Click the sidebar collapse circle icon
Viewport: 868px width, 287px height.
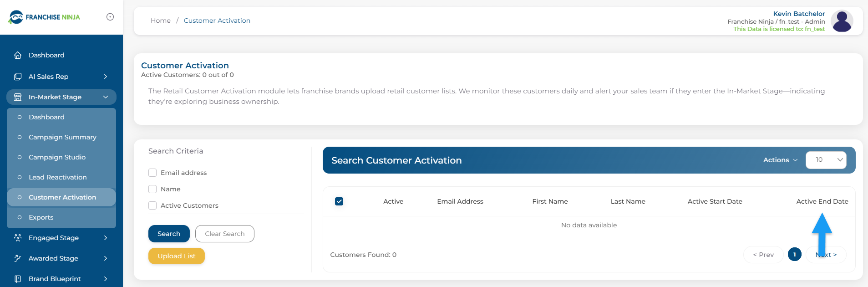[x=110, y=17]
